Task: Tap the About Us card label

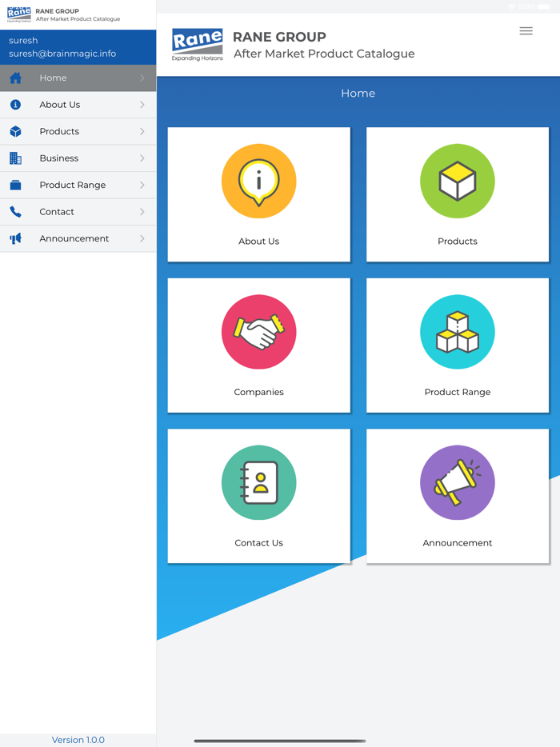Action: pos(258,242)
